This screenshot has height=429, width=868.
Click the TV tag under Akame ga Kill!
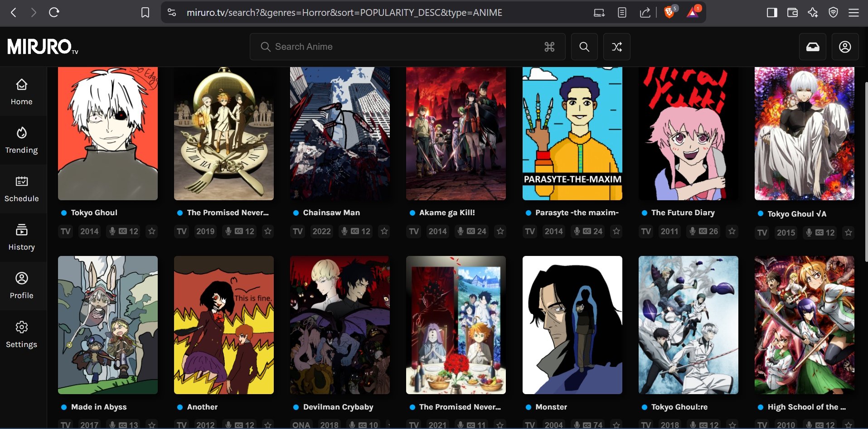(414, 231)
